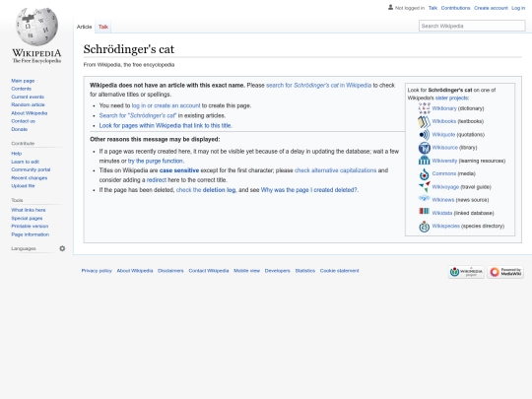Open Contact us sidebar link

23,121
